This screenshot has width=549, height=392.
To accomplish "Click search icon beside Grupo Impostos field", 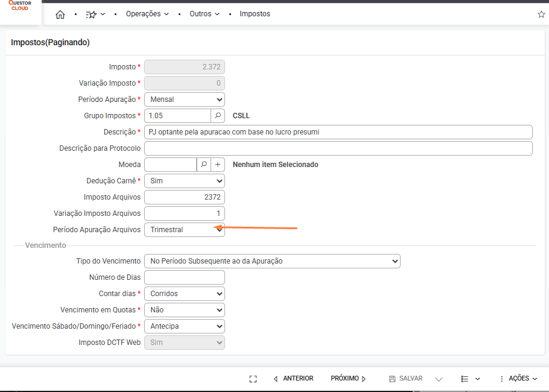I will coord(218,115).
